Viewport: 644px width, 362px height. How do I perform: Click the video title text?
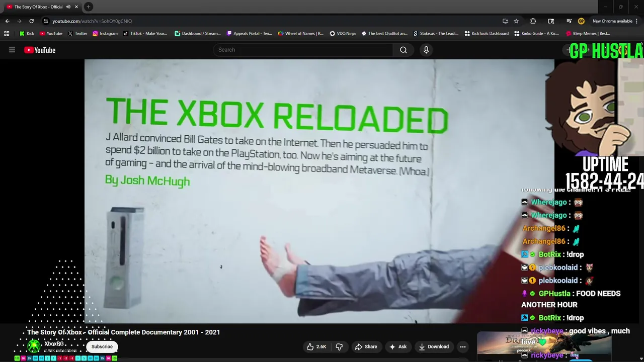point(123,332)
